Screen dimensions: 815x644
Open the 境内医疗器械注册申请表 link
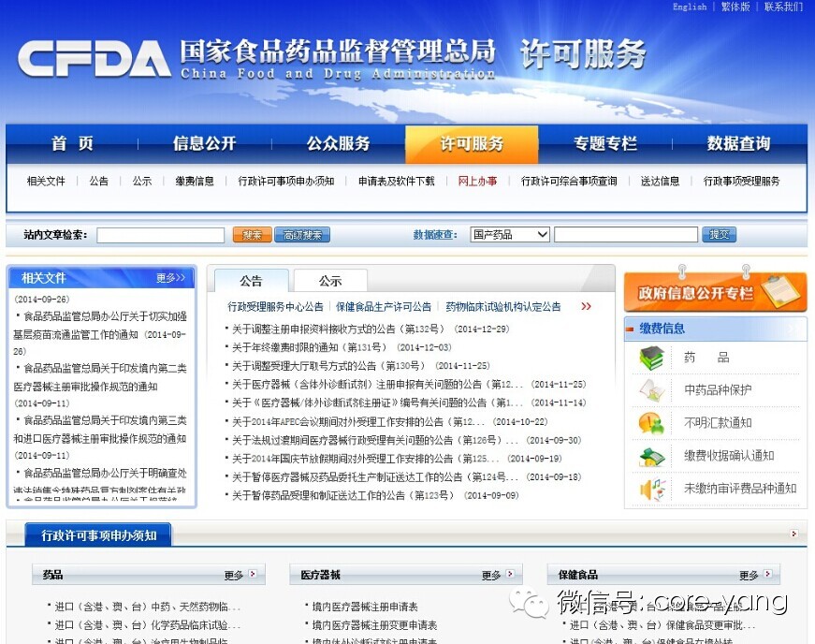(365, 607)
